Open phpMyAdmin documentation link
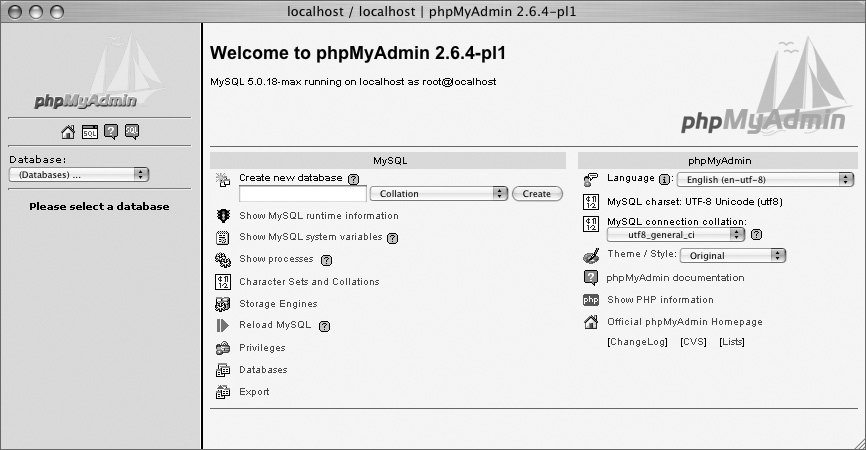 click(675, 278)
